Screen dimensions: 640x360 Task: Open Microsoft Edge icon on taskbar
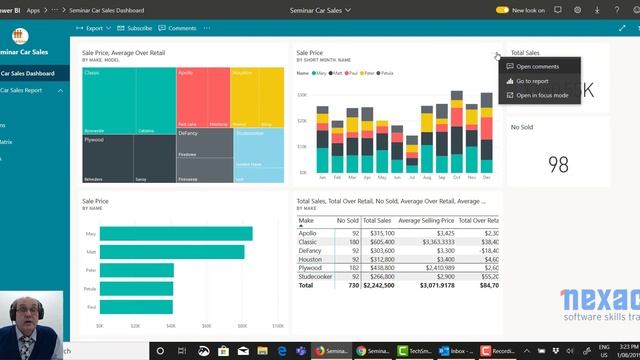[x=282, y=351]
